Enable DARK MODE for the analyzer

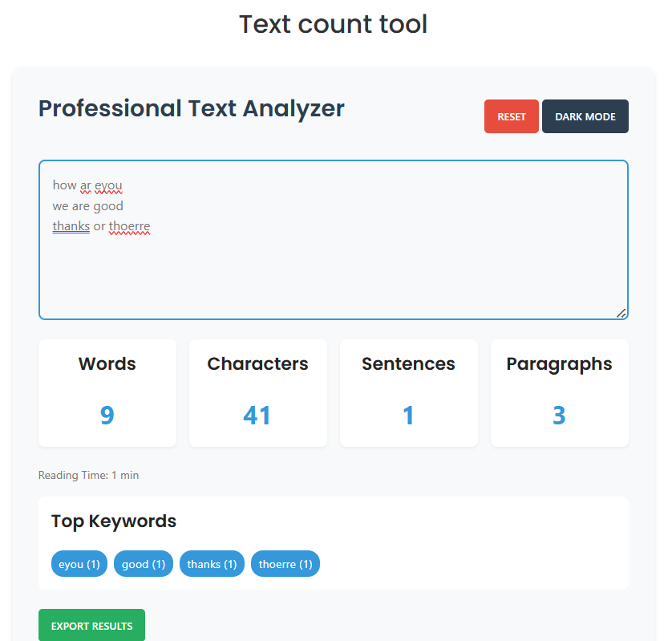pyautogui.click(x=585, y=116)
